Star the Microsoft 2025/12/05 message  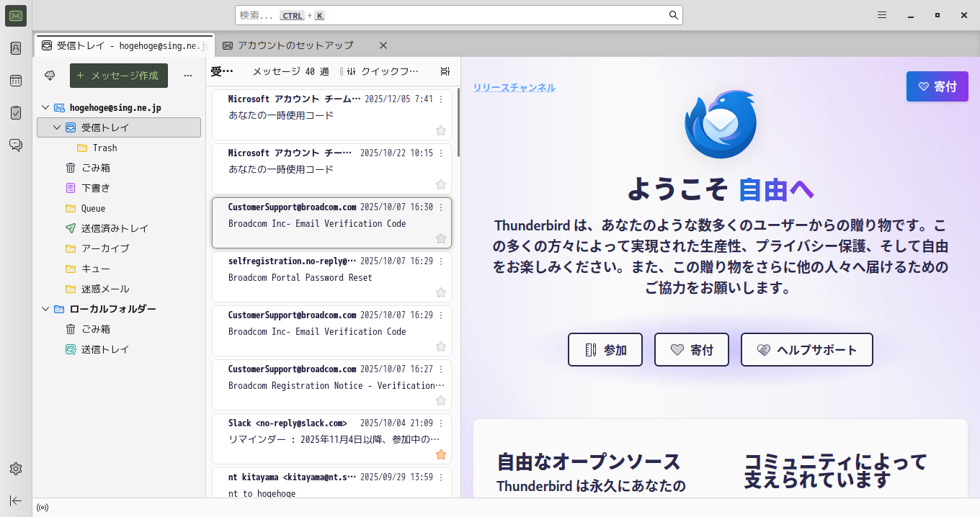coord(441,130)
